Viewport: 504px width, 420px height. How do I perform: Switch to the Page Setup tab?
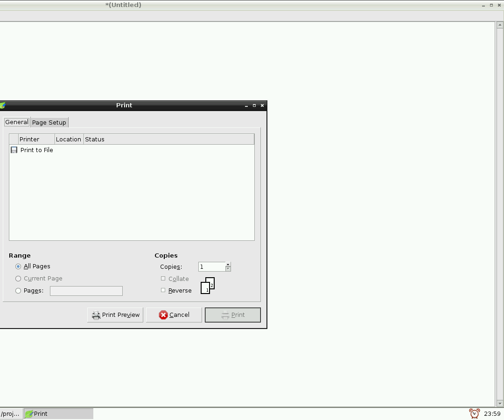pos(49,122)
